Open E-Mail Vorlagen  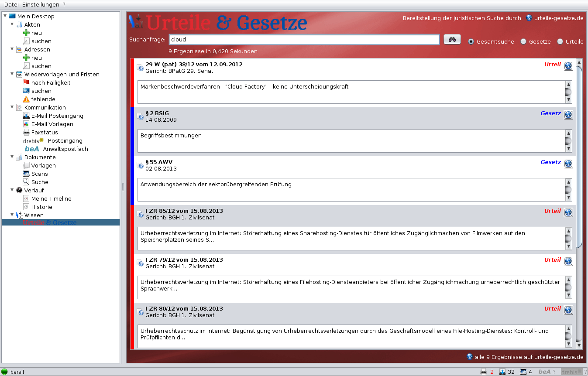pos(48,124)
